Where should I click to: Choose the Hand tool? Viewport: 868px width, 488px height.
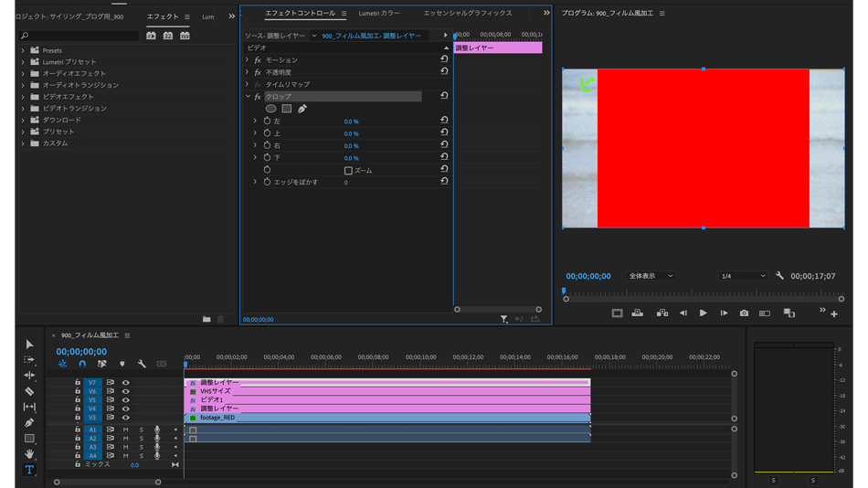point(29,454)
